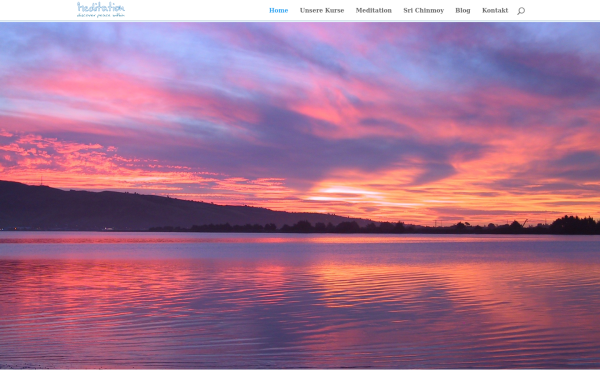The image size is (600, 375).
Task: Click the sunset lake hero image
Action: [300, 195]
